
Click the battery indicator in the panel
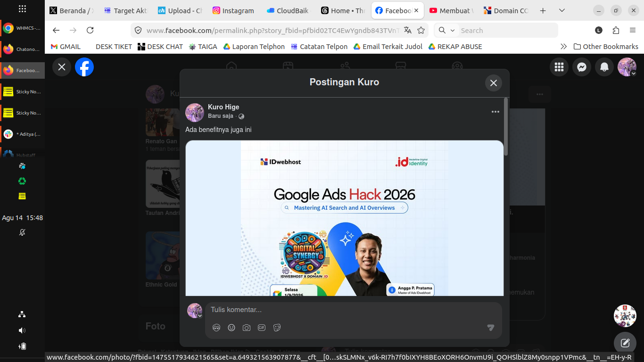click(x=22, y=346)
